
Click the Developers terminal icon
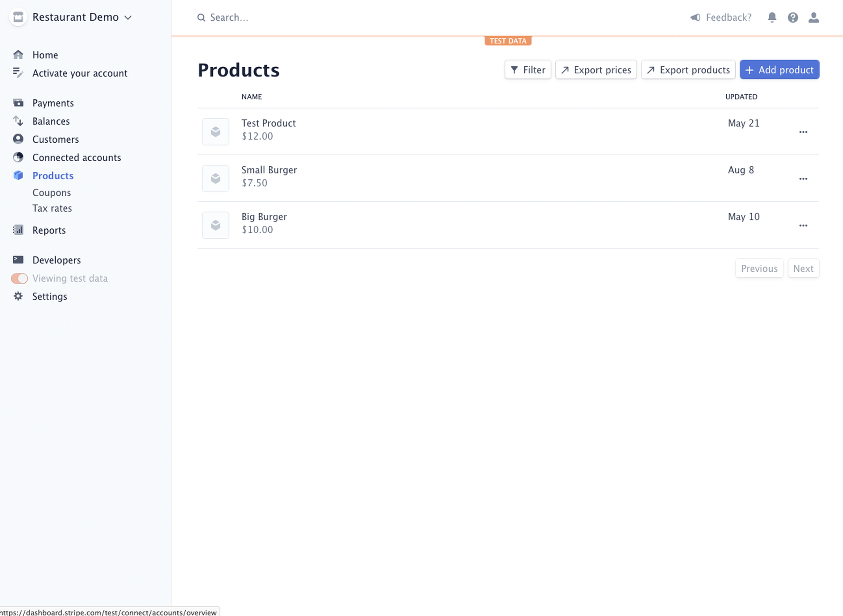click(x=18, y=260)
